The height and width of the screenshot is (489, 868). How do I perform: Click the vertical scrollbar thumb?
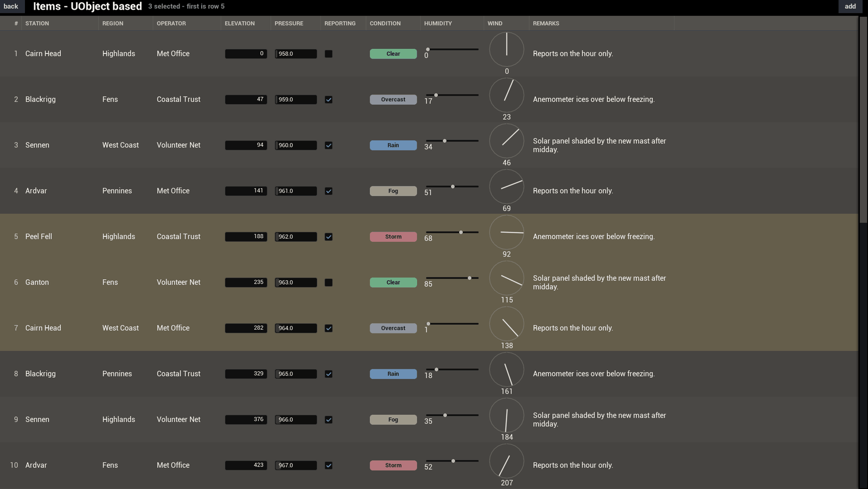(863, 119)
